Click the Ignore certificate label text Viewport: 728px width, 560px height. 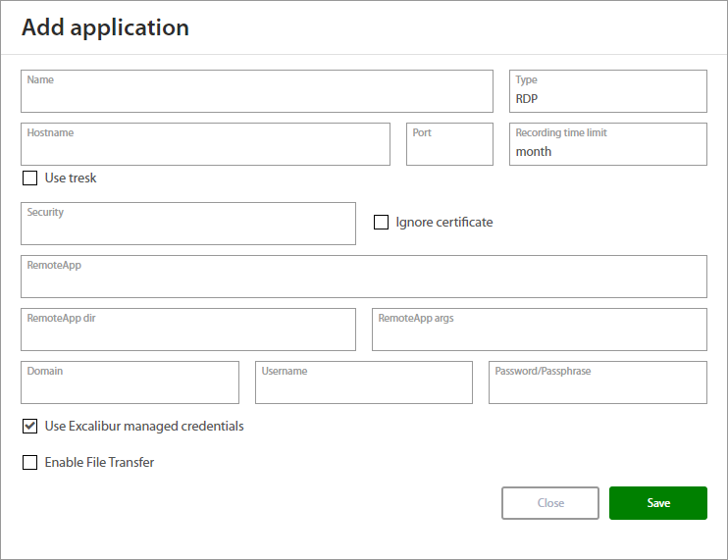443,223
